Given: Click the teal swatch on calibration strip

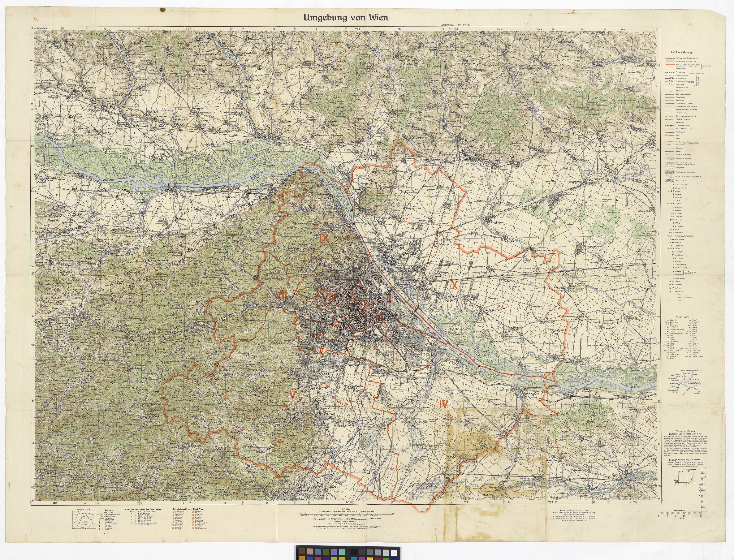Looking at the screenshot, I should [x=342, y=552].
